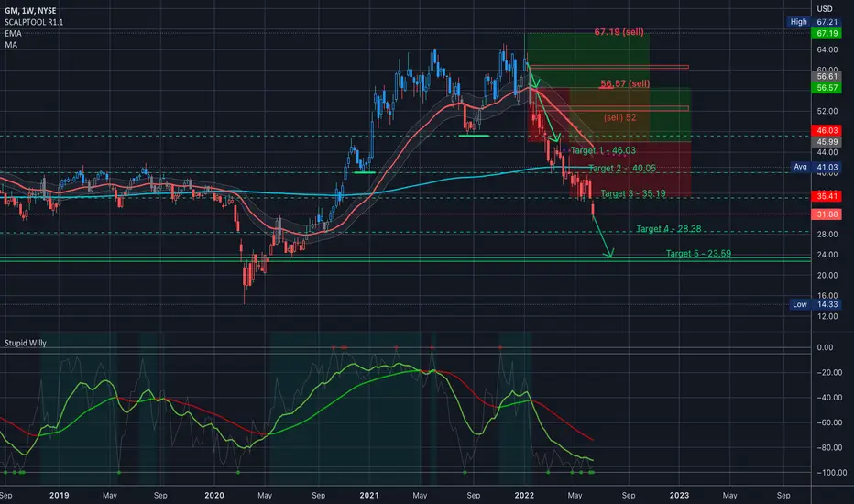
Task: Click 2022 on the time axis
Action: (524, 495)
